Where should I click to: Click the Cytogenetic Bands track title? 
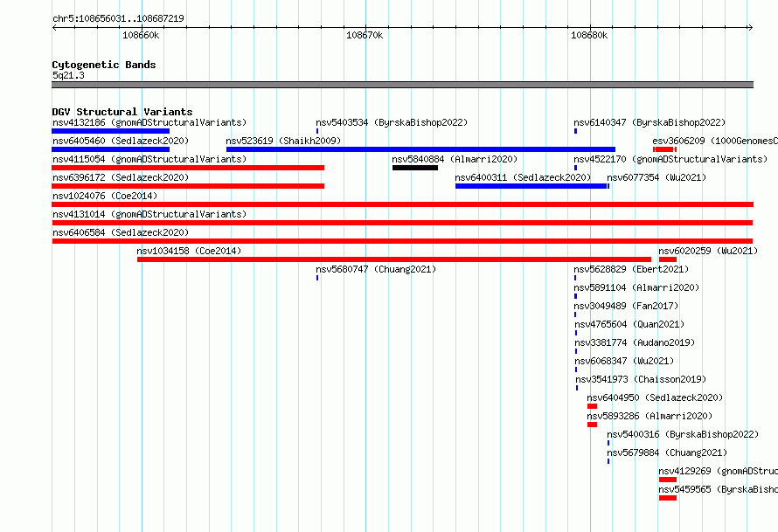tap(104, 65)
